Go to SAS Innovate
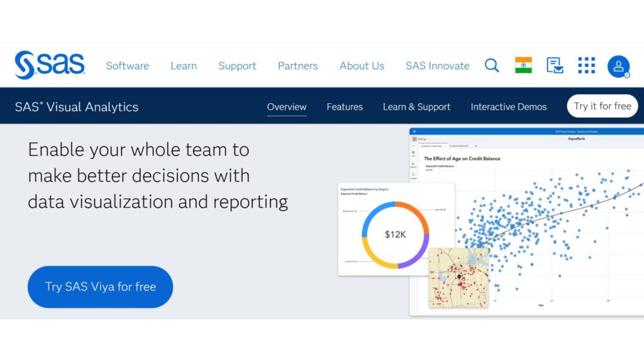 438,65
